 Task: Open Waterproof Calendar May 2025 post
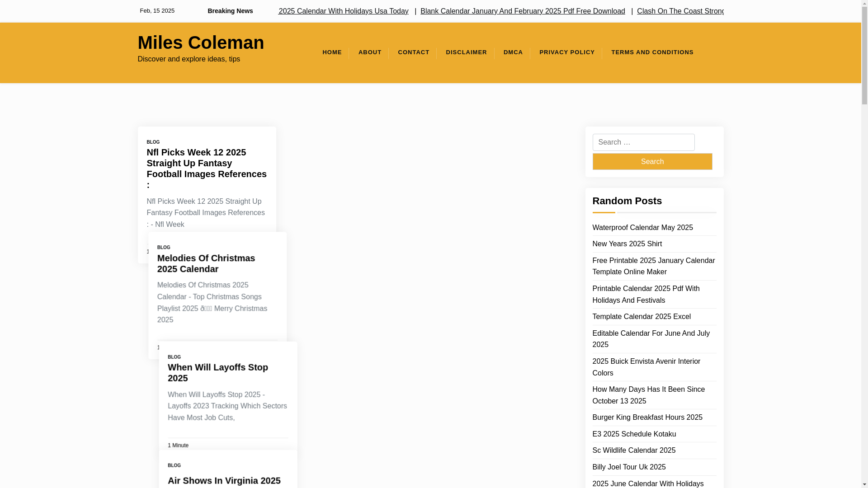point(642,228)
